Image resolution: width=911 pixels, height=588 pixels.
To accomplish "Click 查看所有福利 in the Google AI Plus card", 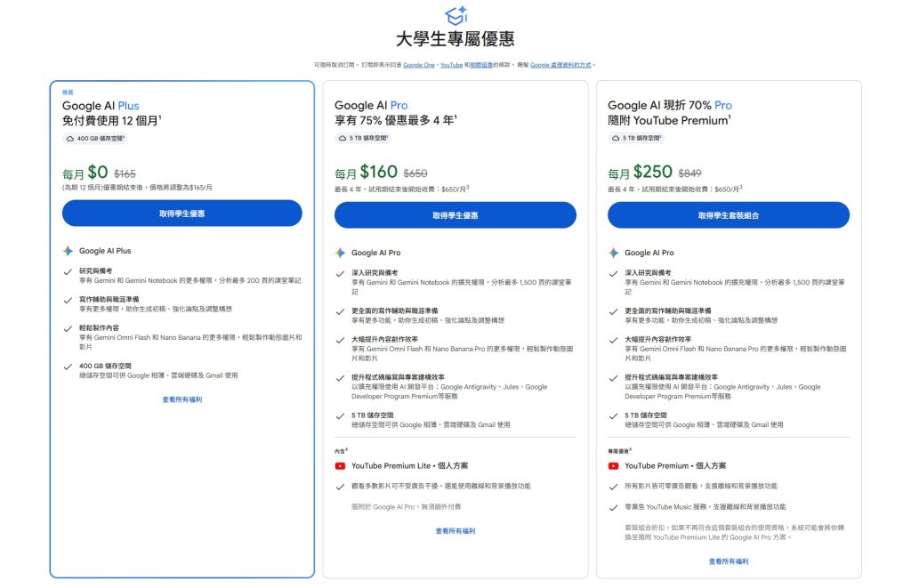I will pos(182,399).
